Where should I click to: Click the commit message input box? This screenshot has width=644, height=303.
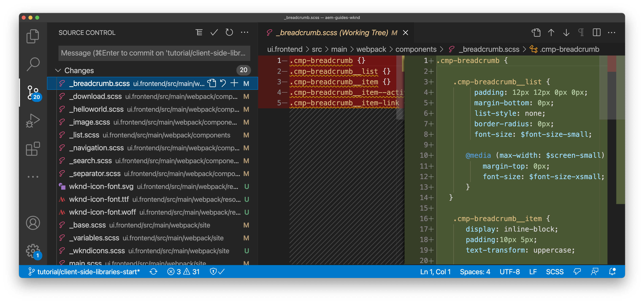click(x=154, y=53)
